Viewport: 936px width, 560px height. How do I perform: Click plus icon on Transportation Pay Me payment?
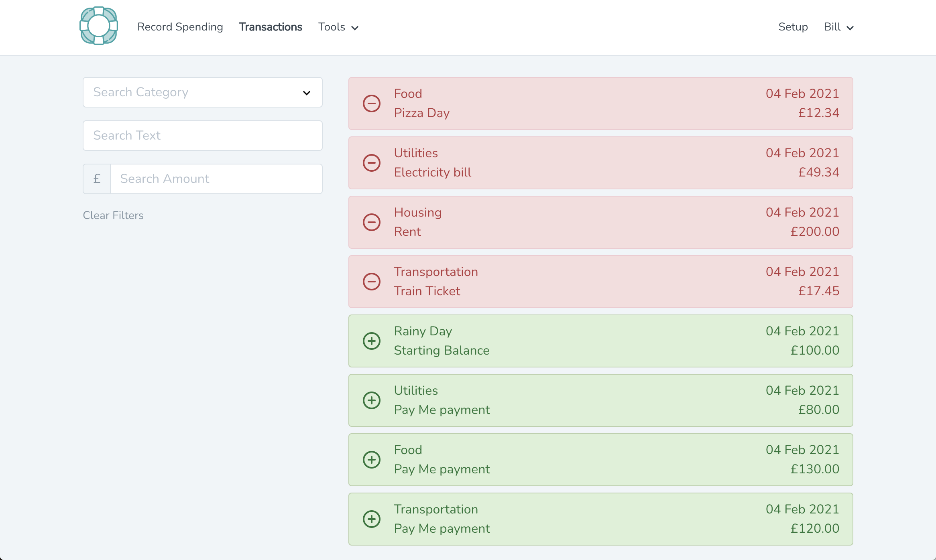point(372,519)
